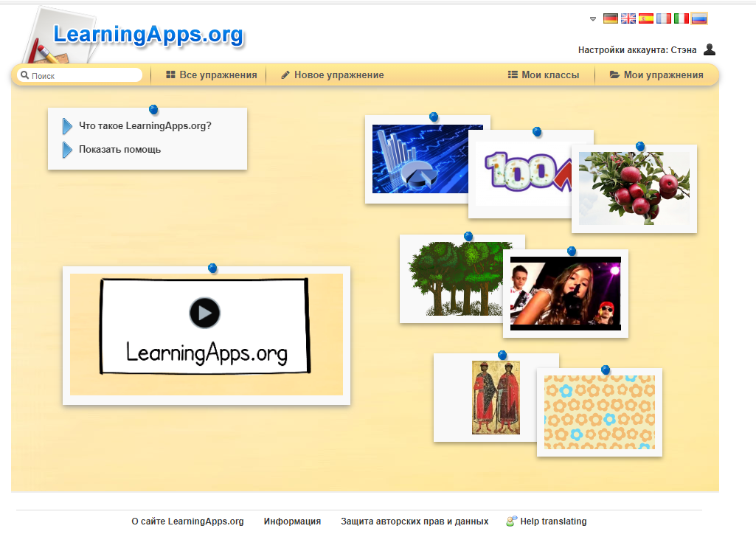Open Мои классы menu item
The width and height of the screenshot is (756, 551).
(544, 74)
